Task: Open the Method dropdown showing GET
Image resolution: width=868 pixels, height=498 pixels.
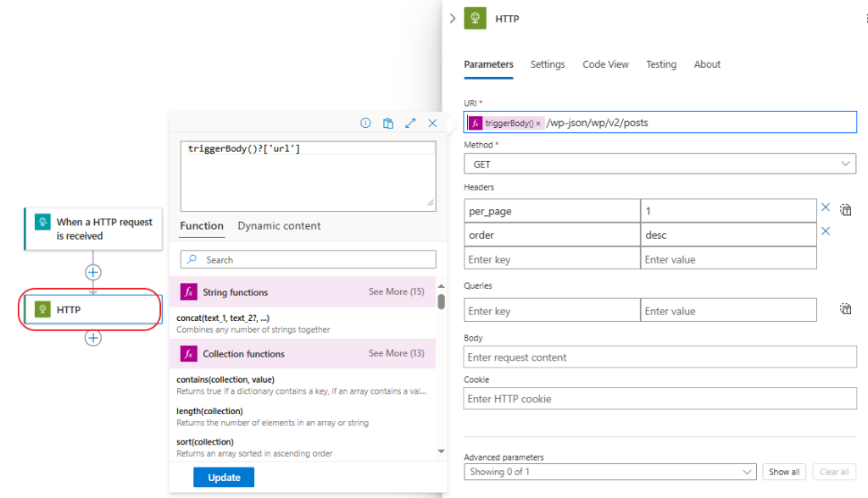Action: click(x=659, y=163)
